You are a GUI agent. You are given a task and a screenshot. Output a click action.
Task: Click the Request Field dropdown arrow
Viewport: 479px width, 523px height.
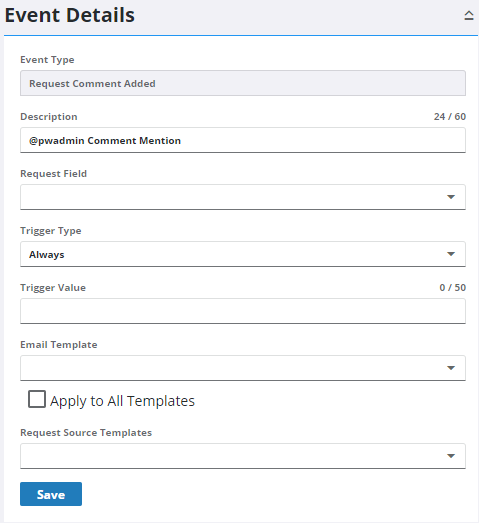point(451,197)
